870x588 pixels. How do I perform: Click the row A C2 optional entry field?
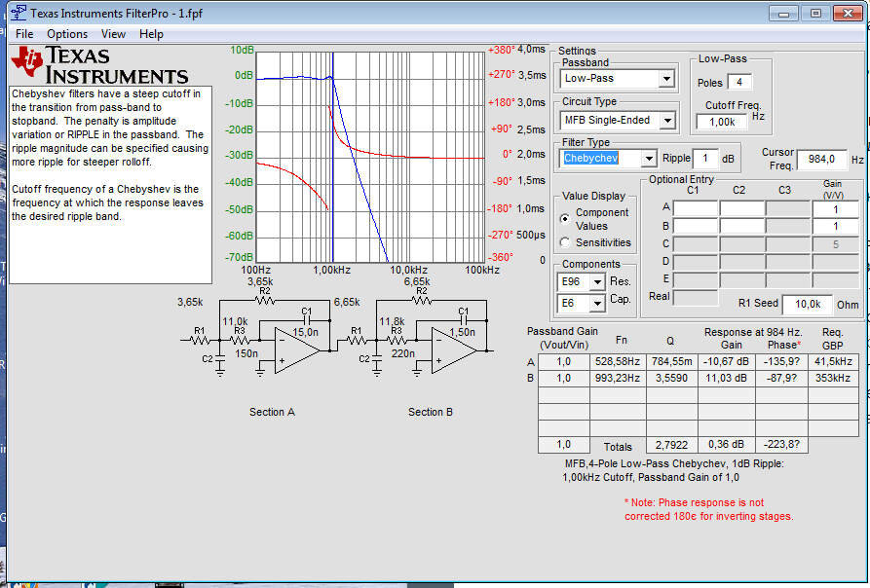pyautogui.click(x=741, y=208)
